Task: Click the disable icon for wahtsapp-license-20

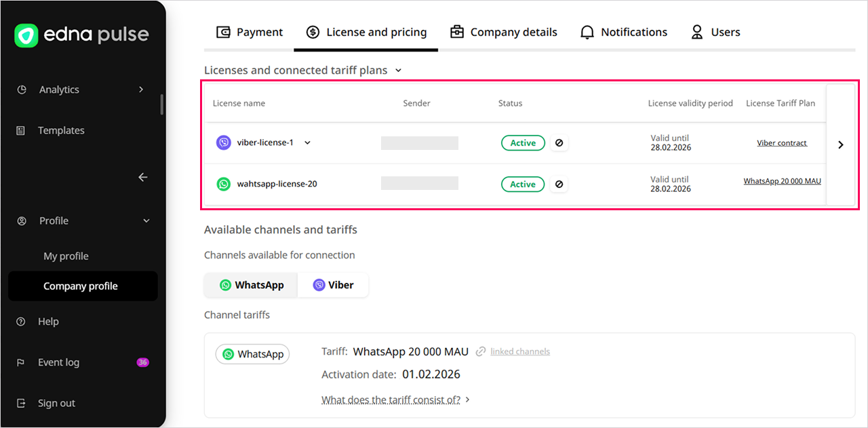Action: tap(559, 184)
